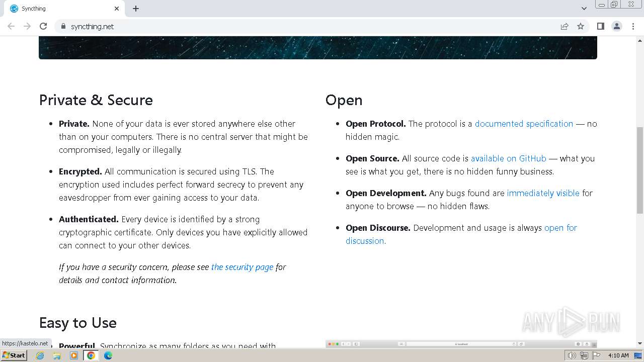Click the Private & Secure heading
Image resolution: width=644 pixels, height=362 pixels.
coord(96,100)
